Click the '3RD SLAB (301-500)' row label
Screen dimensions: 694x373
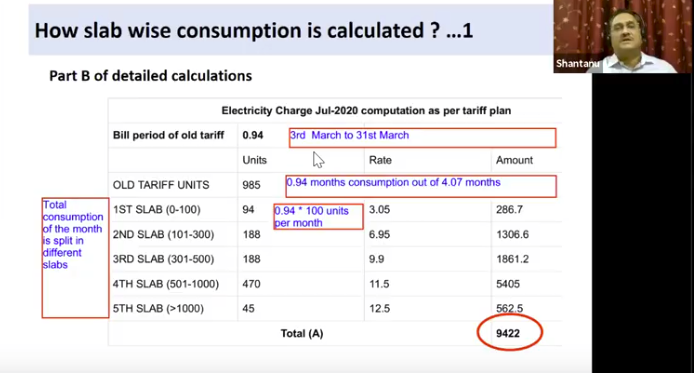click(x=163, y=259)
